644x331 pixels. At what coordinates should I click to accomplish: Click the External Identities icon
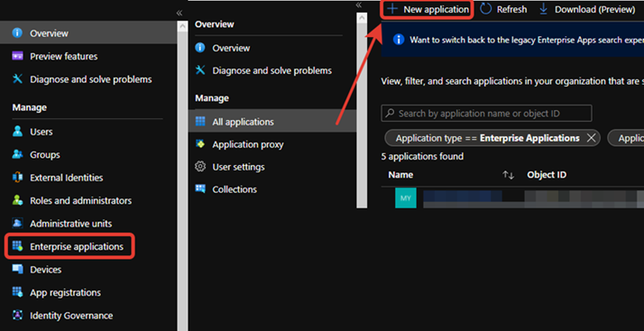click(17, 178)
